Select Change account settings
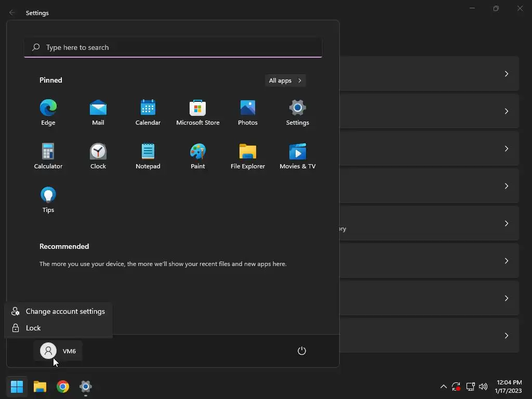The width and height of the screenshot is (532, 399). pos(58,311)
